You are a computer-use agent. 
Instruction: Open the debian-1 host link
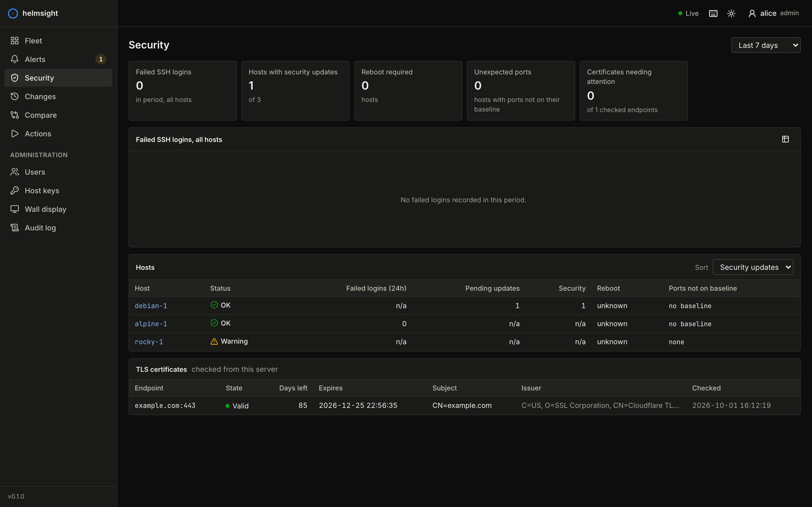coord(151,306)
